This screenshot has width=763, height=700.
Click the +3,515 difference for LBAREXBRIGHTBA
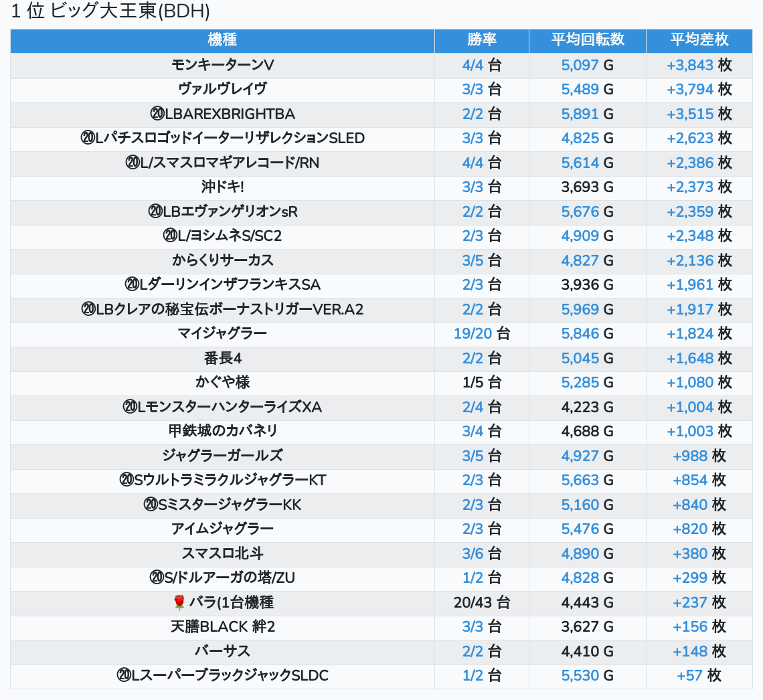click(690, 114)
